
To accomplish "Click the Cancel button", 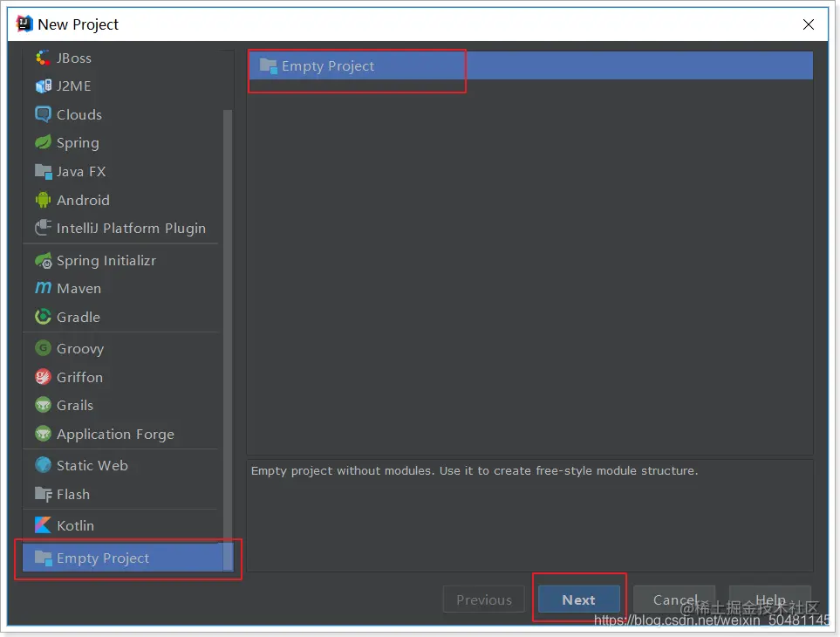I will [x=674, y=599].
